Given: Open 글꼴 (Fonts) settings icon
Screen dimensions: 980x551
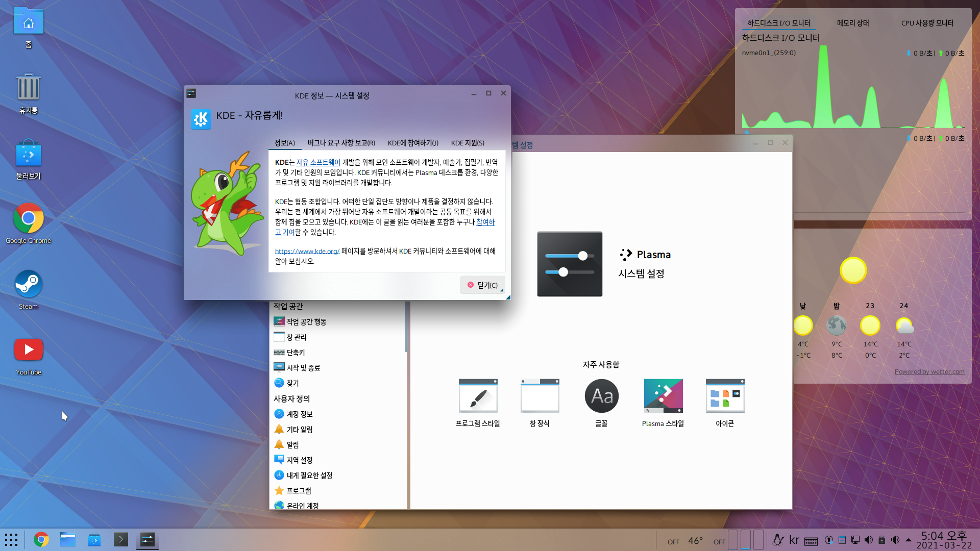Looking at the screenshot, I should (x=601, y=396).
